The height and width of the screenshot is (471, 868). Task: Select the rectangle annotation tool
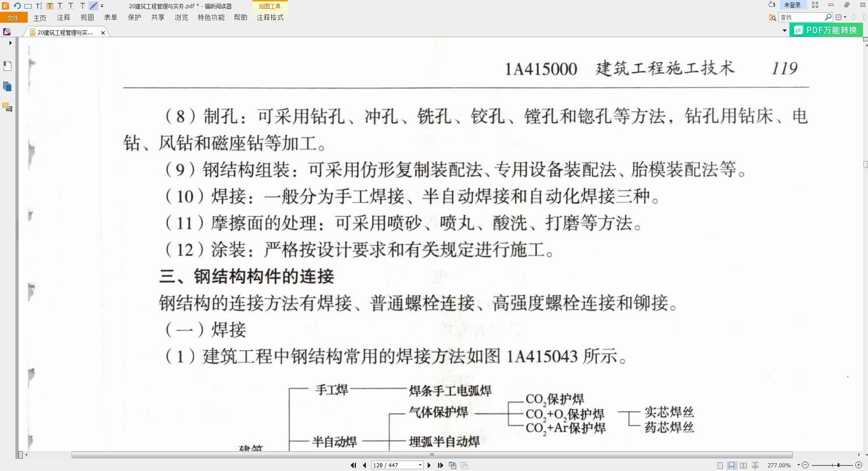[x=28, y=6]
